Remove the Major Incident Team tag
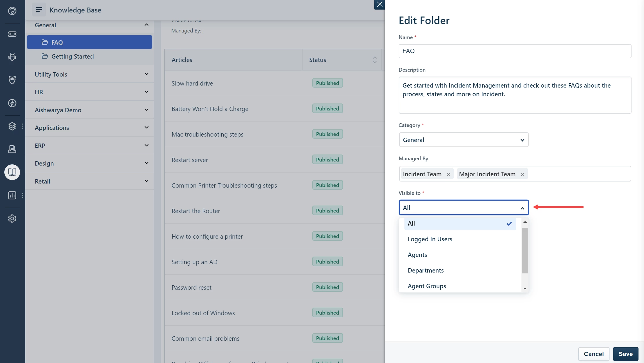The width and height of the screenshot is (644, 363). 522,174
